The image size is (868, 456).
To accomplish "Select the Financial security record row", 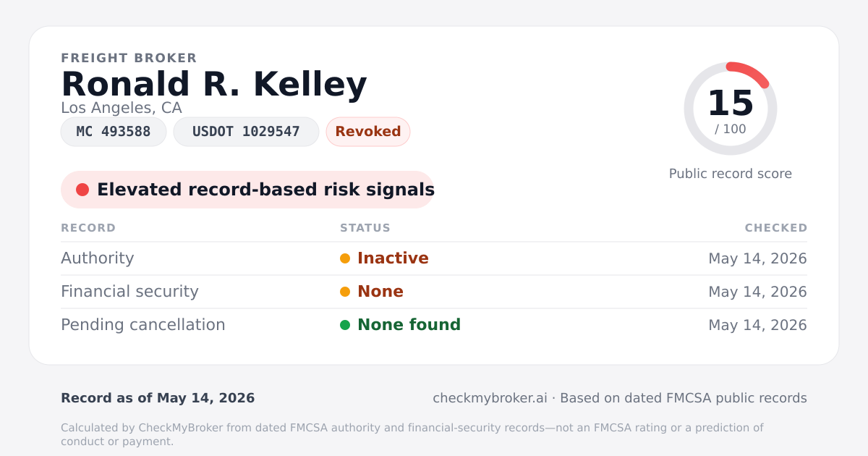I will pyautogui.click(x=434, y=292).
